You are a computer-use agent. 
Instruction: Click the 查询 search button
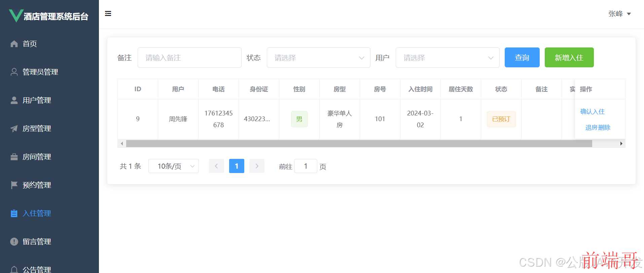pyautogui.click(x=522, y=58)
